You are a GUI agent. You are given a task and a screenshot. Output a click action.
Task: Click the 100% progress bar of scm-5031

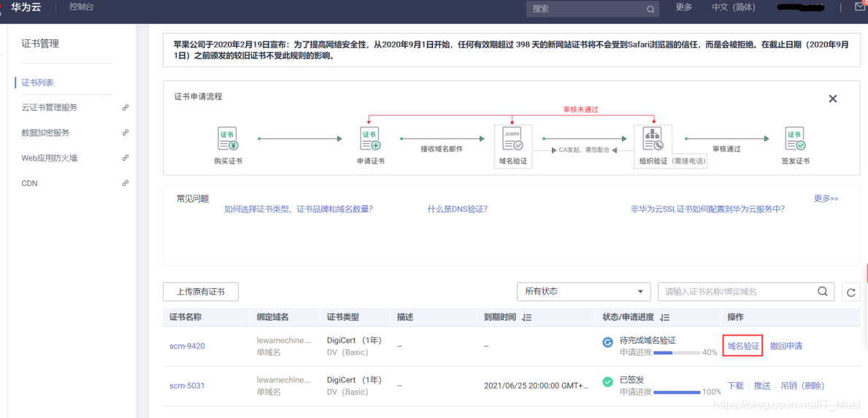[x=677, y=392]
